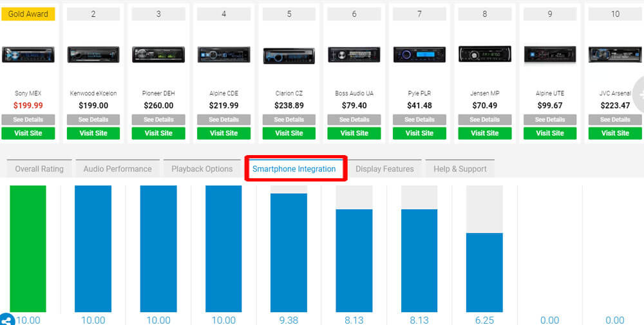Visit Site for Alpine CDE

click(x=224, y=133)
